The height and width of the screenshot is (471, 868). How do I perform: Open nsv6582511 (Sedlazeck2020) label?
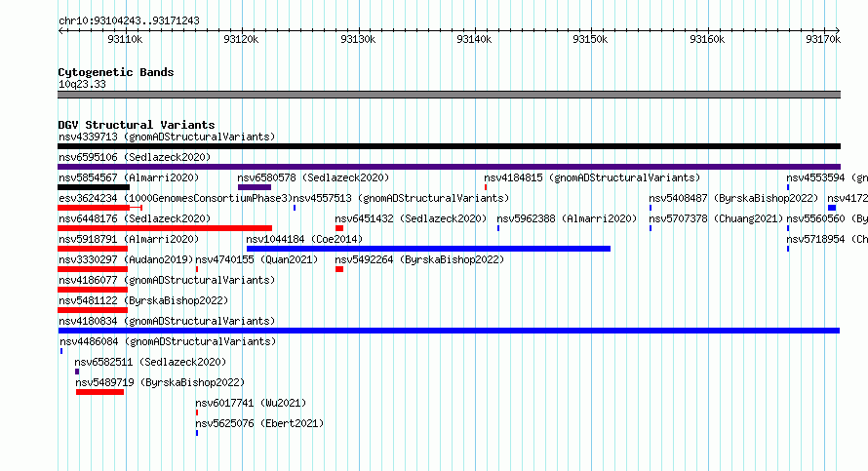[150, 362]
